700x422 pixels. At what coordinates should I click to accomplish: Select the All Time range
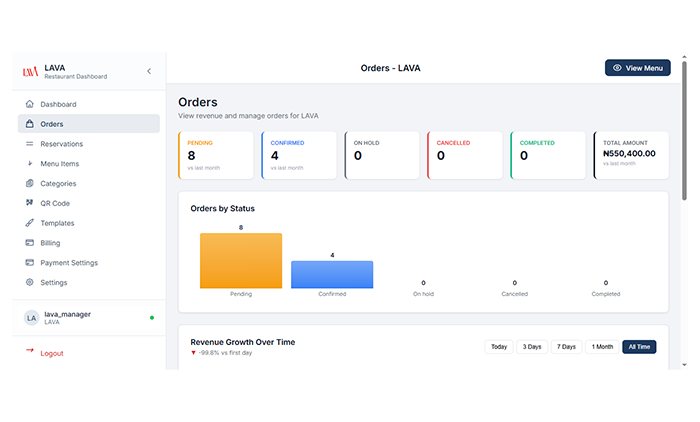point(639,347)
